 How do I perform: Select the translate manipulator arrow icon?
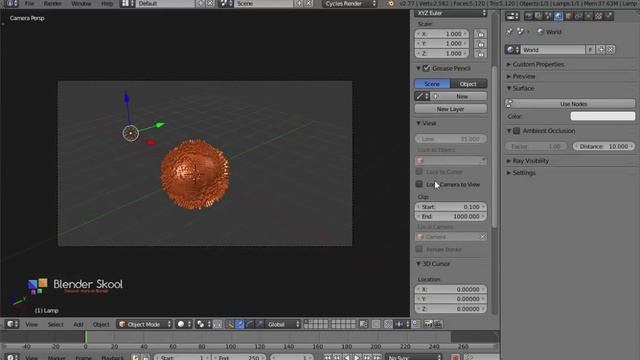[x=240, y=324]
